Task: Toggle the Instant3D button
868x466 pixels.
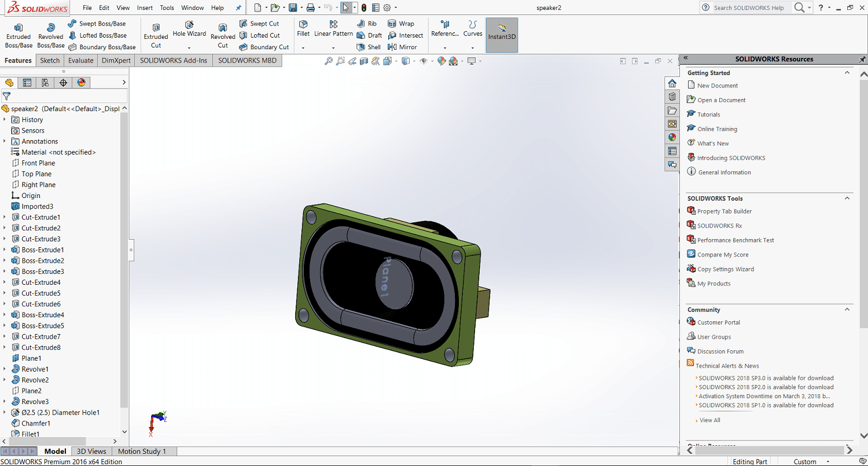Action: click(x=502, y=35)
